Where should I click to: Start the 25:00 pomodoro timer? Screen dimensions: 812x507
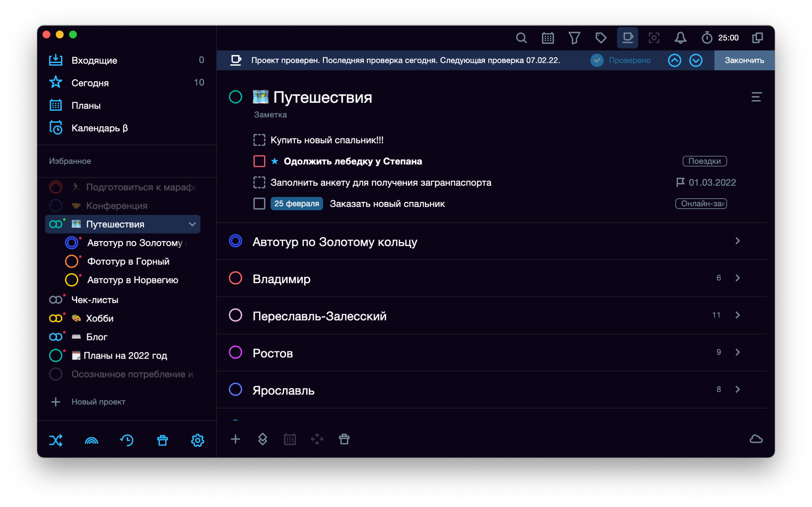[720, 38]
